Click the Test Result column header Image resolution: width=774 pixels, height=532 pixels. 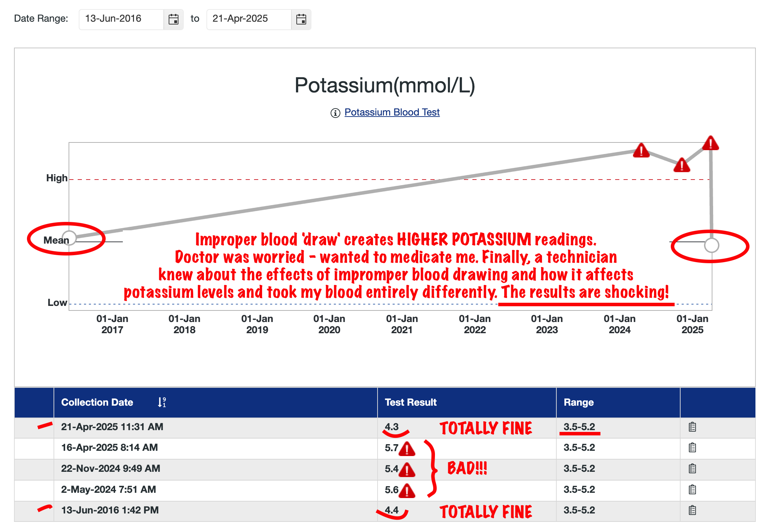pyautogui.click(x=410, y=402)
